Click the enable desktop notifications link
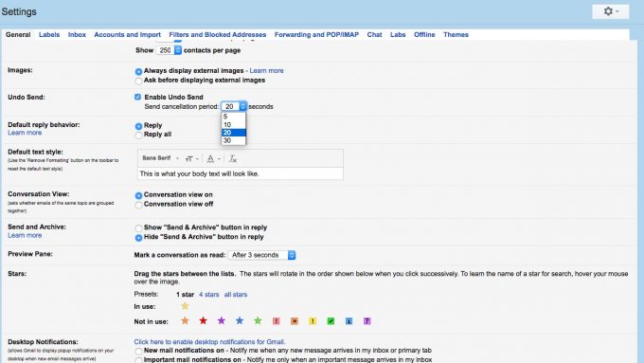 209,341
